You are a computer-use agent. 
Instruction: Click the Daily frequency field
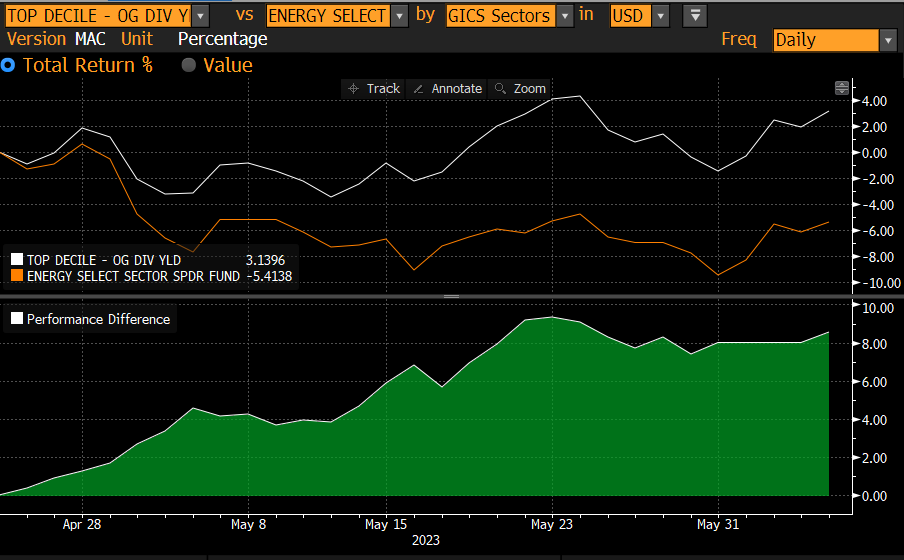coord(826,40)
